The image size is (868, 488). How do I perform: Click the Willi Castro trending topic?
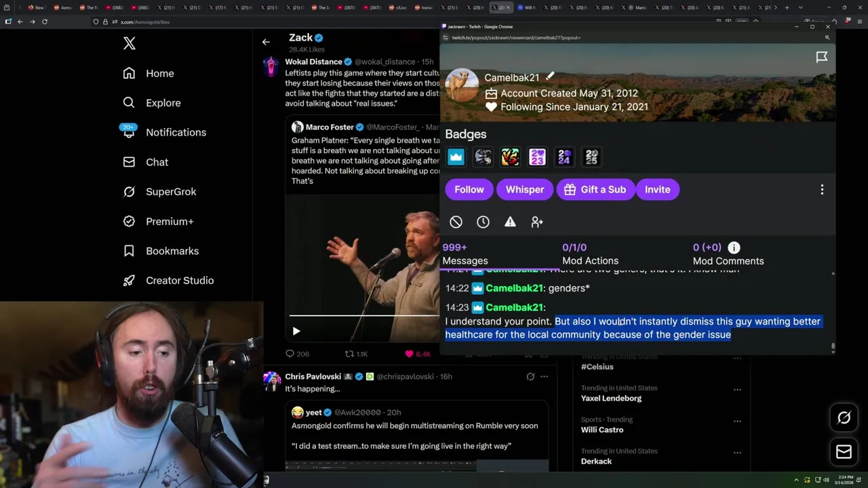[602, 430]
